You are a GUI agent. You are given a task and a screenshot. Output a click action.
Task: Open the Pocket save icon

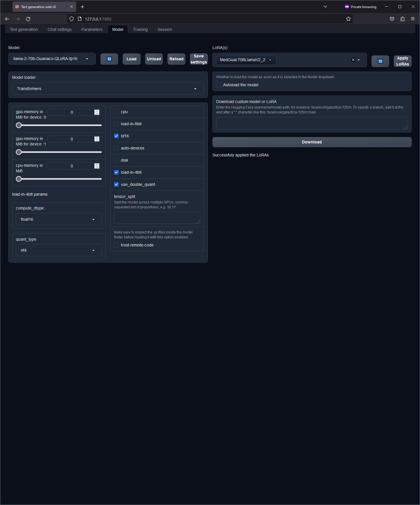(x=392, y=19)
